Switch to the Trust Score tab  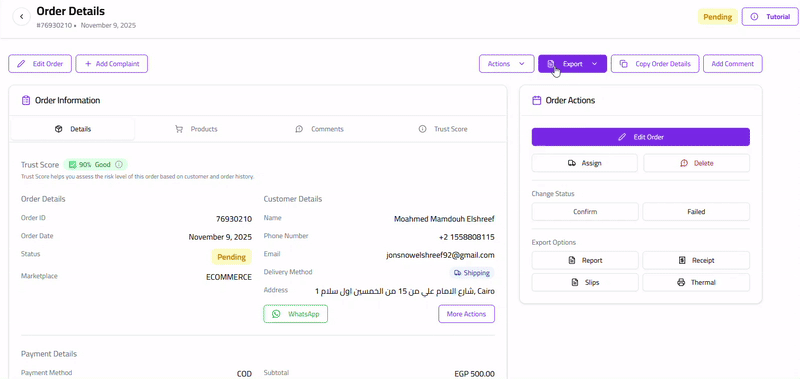pyautogui.click(x=443, y=129)
